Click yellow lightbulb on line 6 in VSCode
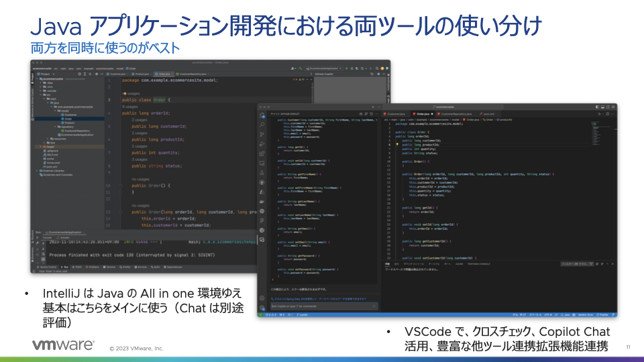 tap(397, 145)
